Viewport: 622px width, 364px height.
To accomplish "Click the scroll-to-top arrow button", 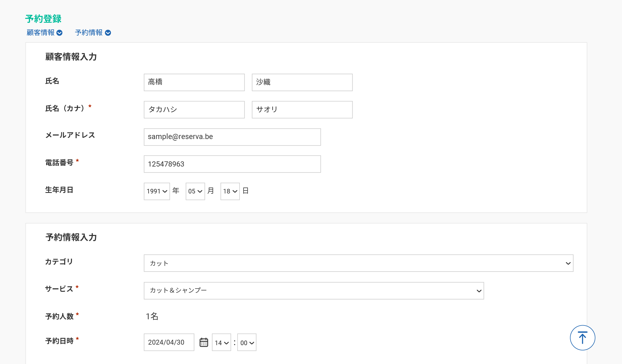I will (x=582, y=338).
